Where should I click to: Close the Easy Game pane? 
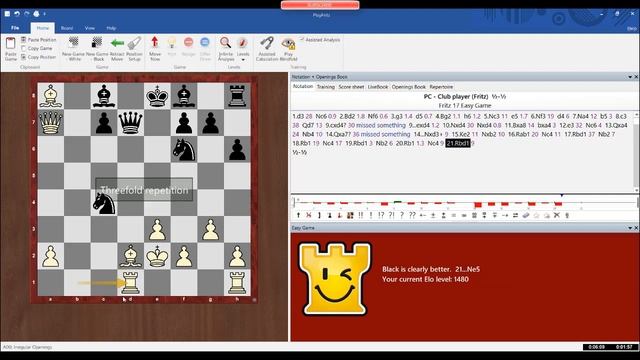click(636, 228)
